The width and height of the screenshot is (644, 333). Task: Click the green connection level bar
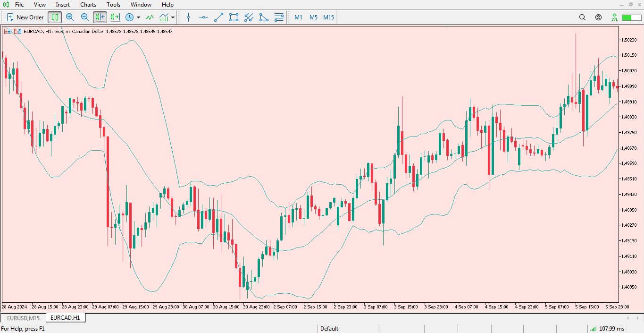[631, 17]
